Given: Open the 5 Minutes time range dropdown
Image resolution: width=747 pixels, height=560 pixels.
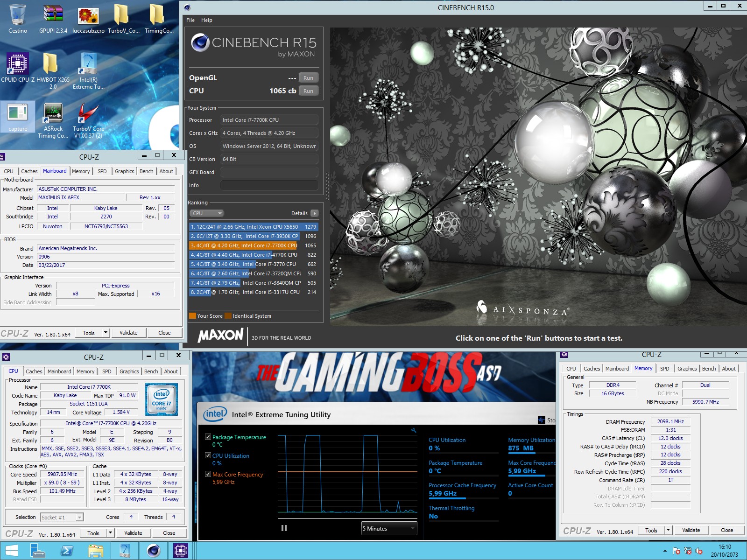Looking at the screenshot, I should pos(389,528).
